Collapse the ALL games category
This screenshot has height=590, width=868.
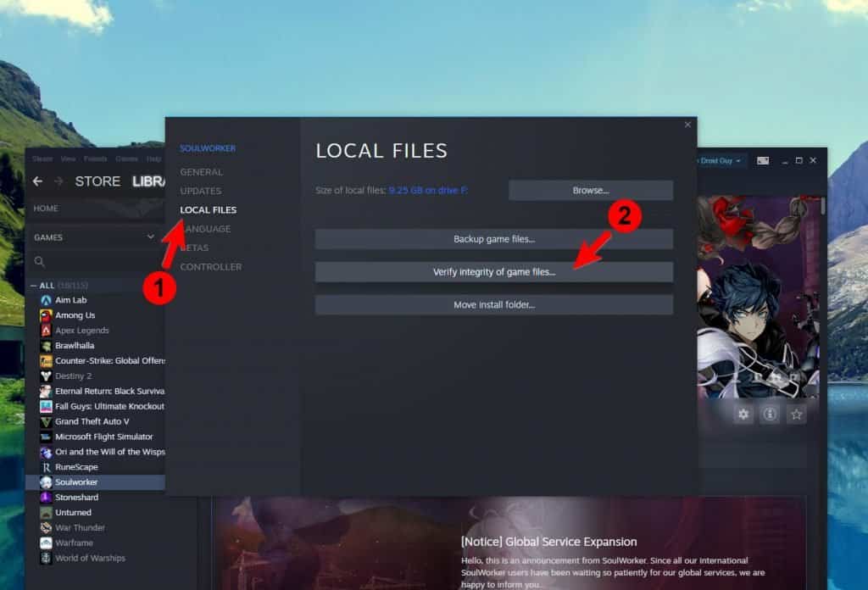pyautogui.click(x=33, y=286)
